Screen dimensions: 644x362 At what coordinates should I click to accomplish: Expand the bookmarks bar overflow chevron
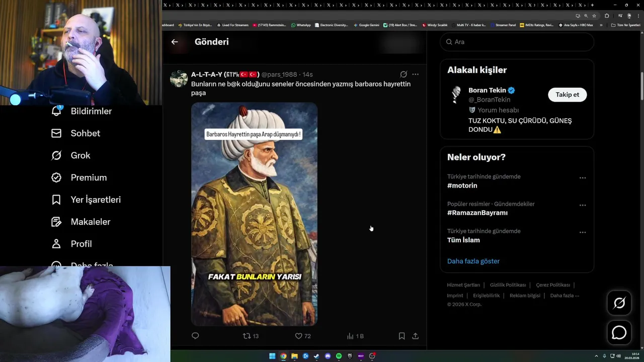click(601, 25)
